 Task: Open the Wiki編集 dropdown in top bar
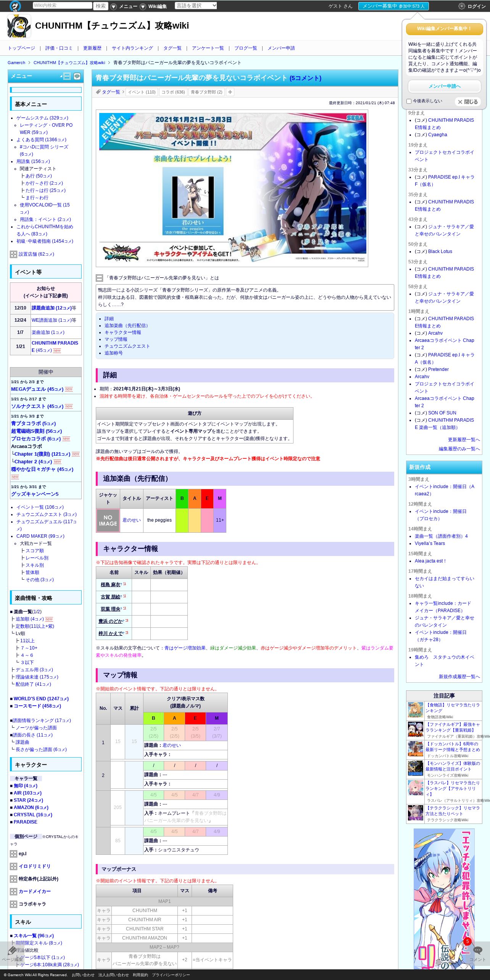153,6
